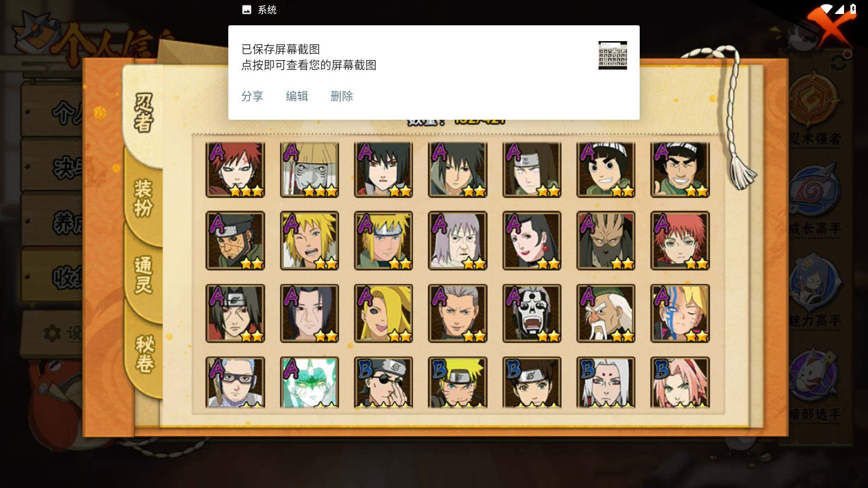Tap 分享 in screenshot notification
The width and height of the screenshot is (868, 488).
point(252,96)
